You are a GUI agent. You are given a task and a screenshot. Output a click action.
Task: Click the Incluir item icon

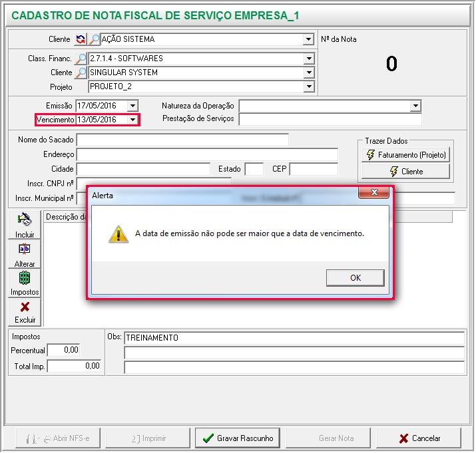coord(25,220)
